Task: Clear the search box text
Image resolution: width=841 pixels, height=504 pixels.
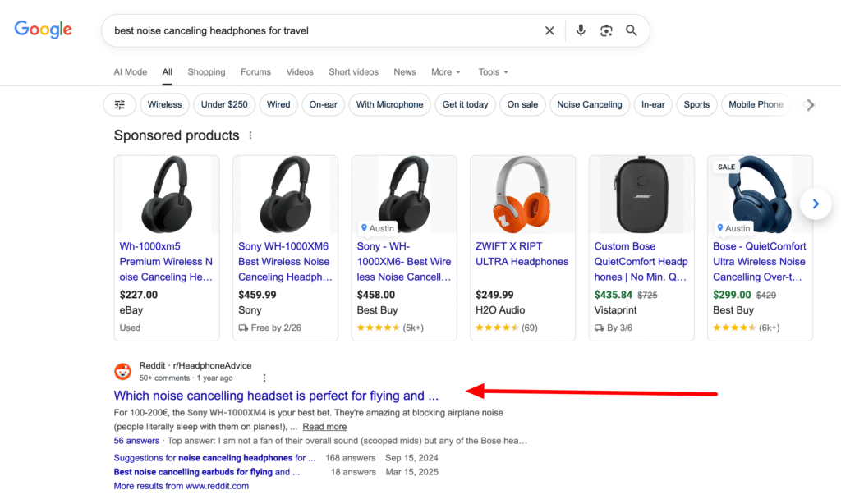Action: pos(549,30)
